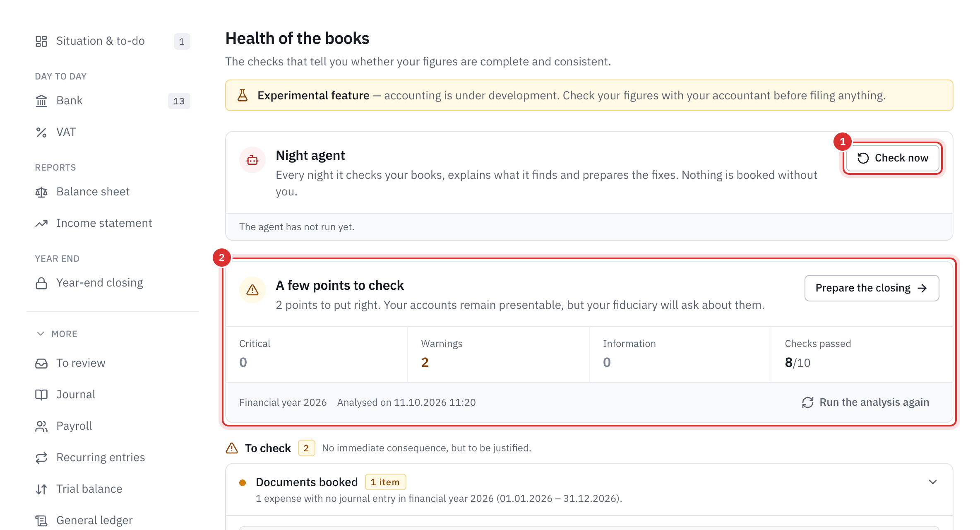Click the Bank count badge 13
This screenshot has height=530, width=980.
(179, 101)
